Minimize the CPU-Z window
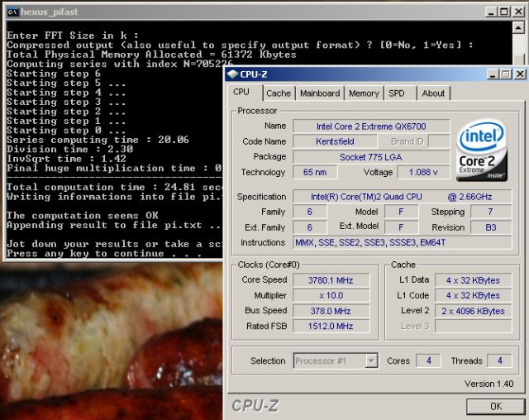This screenshot has width=529, height=420. pos(493,74)
